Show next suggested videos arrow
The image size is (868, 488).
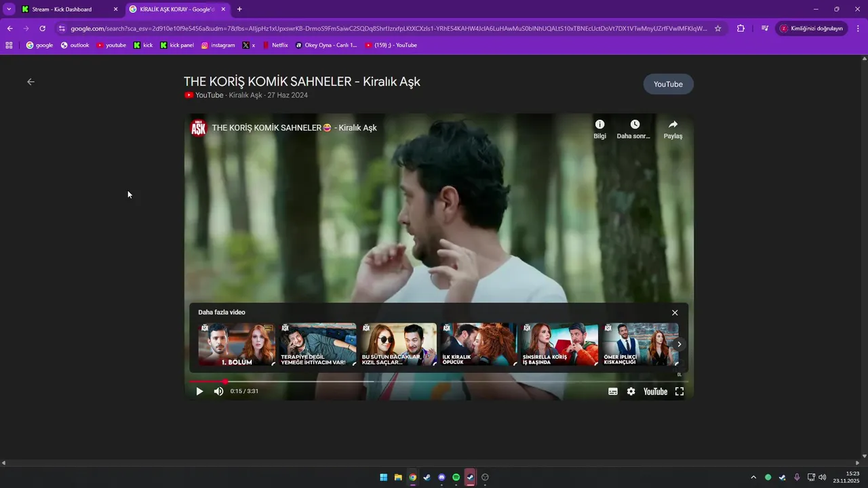[679, 344]
